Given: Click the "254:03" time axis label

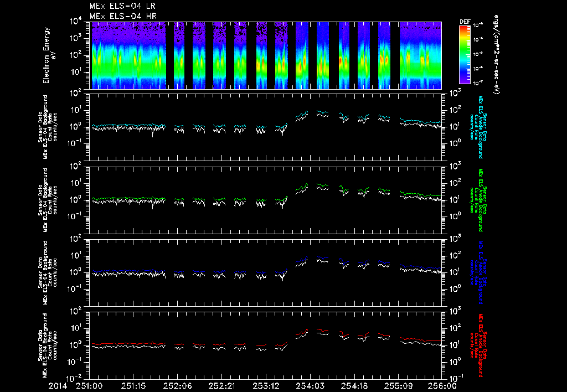Looking at the screenshot, I should (x=310, y=386).
